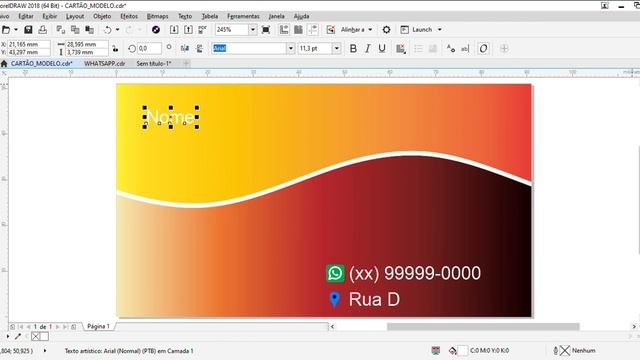Click Mirror vertically icon
Screen dimensions: 640x360
pos(200,49)
